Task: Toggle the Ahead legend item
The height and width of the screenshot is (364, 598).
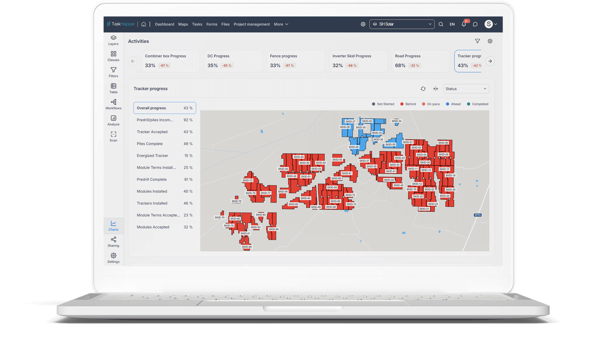Action: pos(453,104)
